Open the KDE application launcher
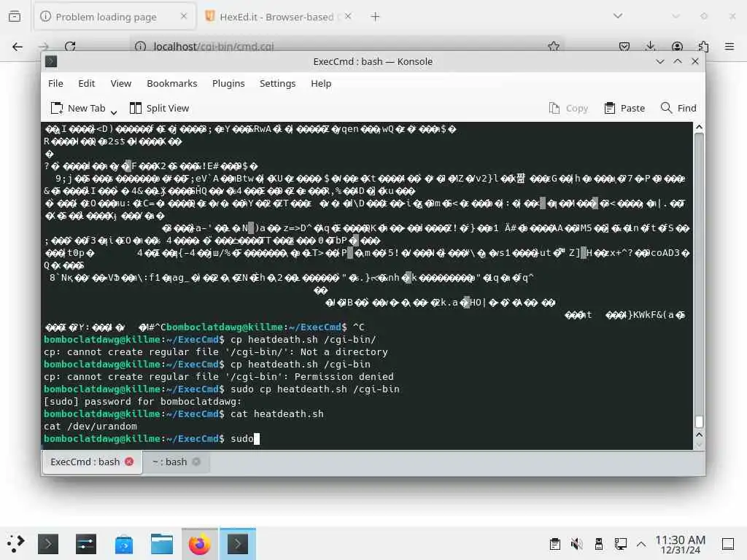 15,544
